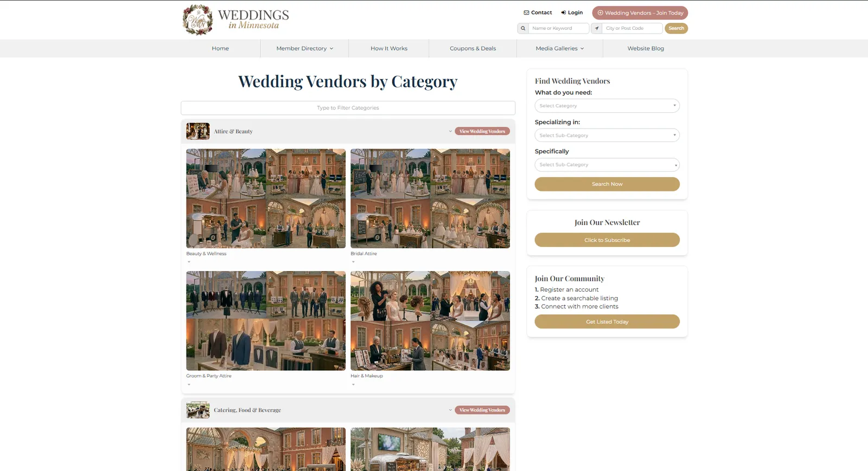Screen dimensions: 868x471
Task: Open the Contact link
Action: click(538, 12)
